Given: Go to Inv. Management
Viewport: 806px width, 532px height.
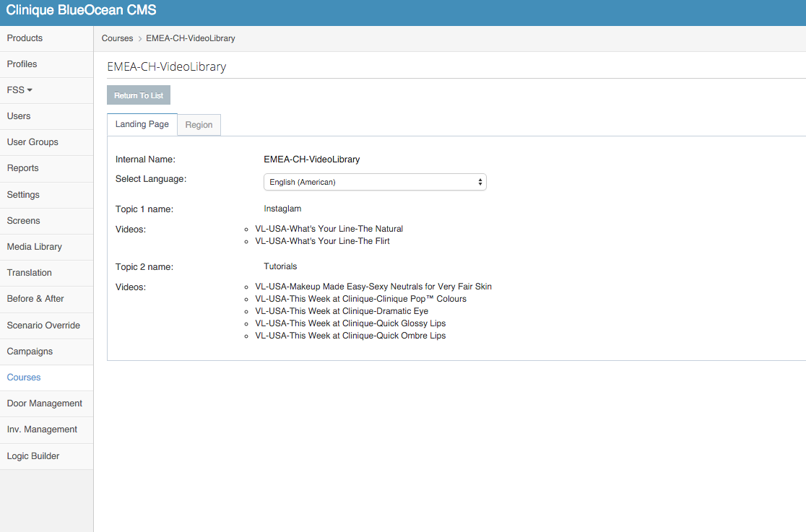Looking at the screenshot, I should click(46, 429).
